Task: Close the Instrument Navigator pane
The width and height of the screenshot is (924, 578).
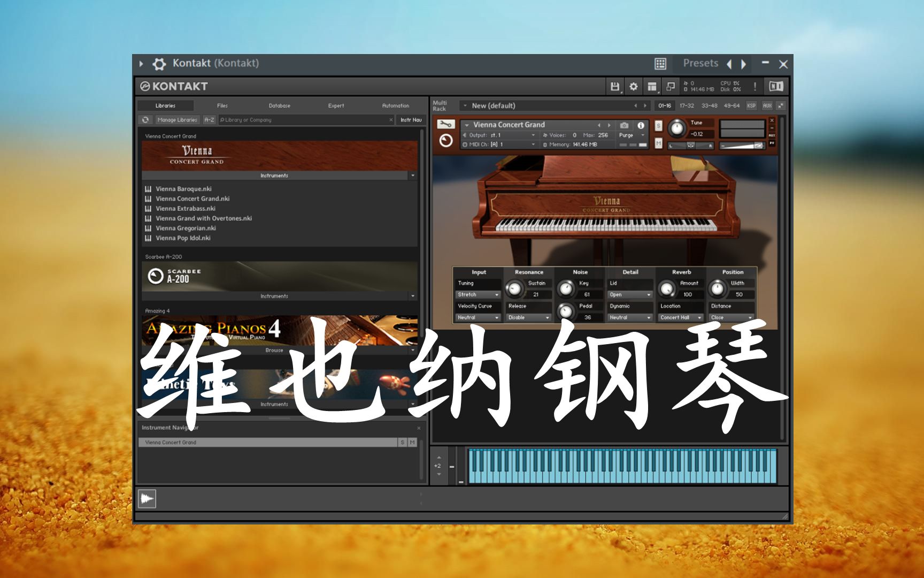Action: [x=419, y=428]
